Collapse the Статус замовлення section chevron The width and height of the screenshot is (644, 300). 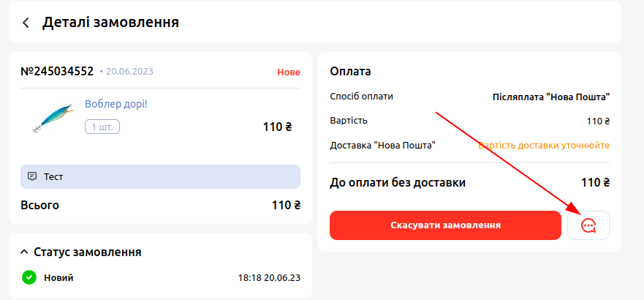tap(24, 252)
